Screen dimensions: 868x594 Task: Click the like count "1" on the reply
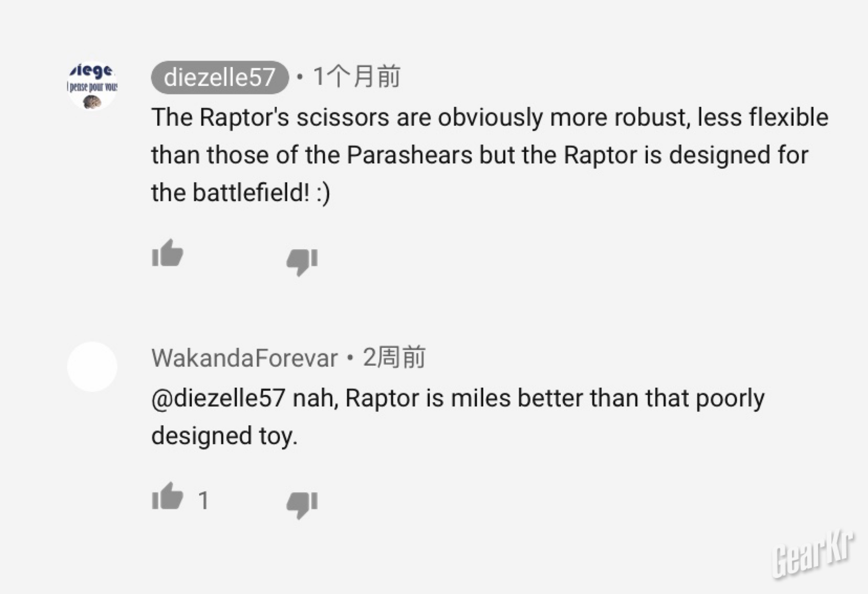203,501
